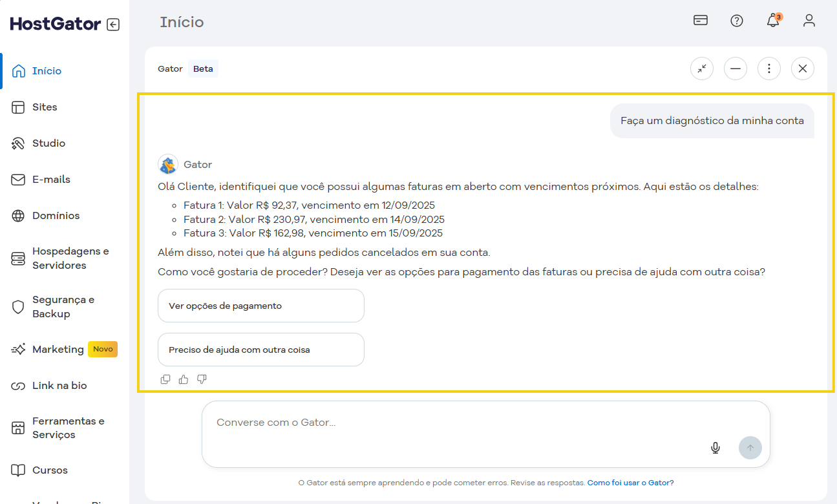Viewport: 837px width, 504px height.
Task: Select 'Preciso de ajuda com outra coisa'
Action: click(260, 350)
